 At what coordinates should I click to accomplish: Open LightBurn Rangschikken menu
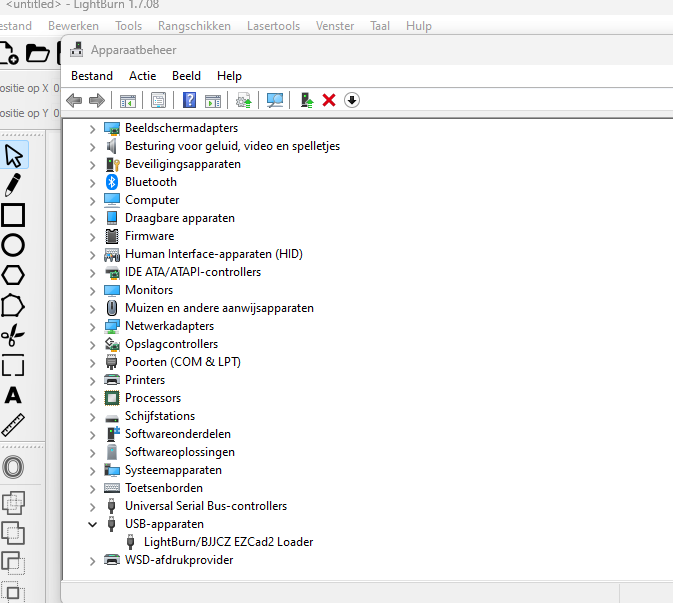pyautogui.click(x=194, y=26)
